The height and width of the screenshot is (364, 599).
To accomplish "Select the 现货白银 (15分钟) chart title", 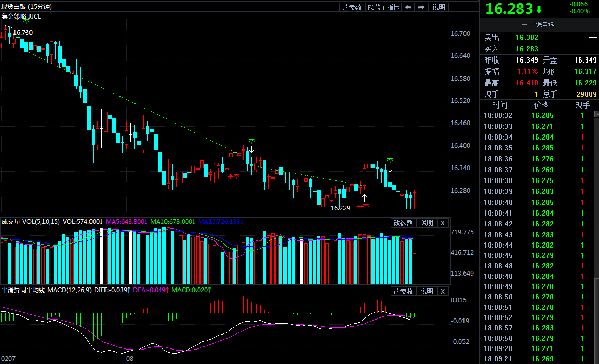I will (x=26, y=7).
